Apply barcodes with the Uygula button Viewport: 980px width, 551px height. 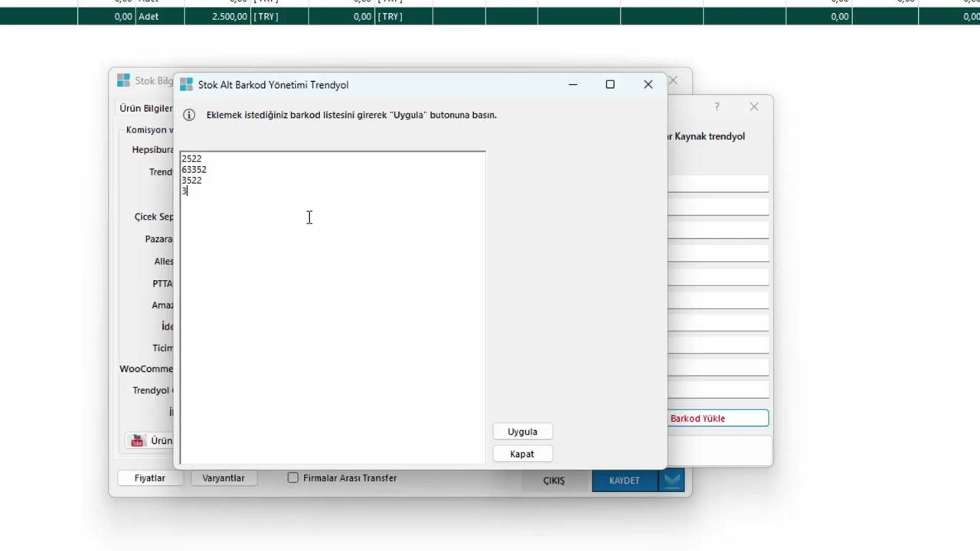point(522,432)
